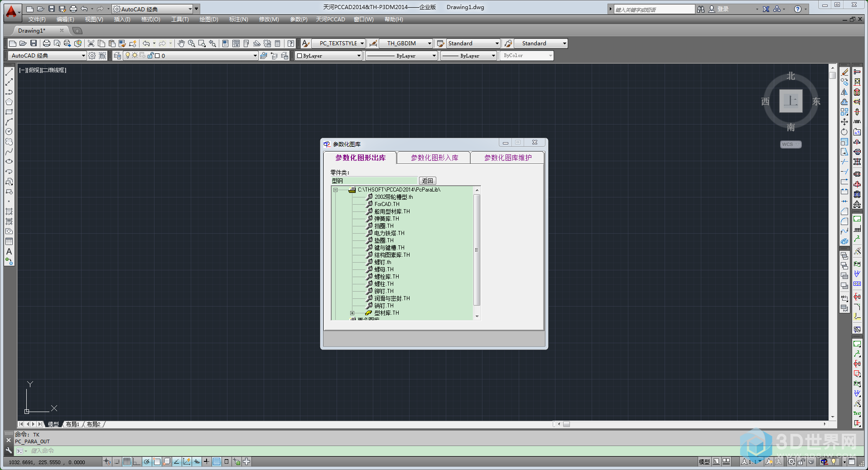The image size is (868, 470).
Task: Open the 绘图(D) menu
Action: pos(209,19)
